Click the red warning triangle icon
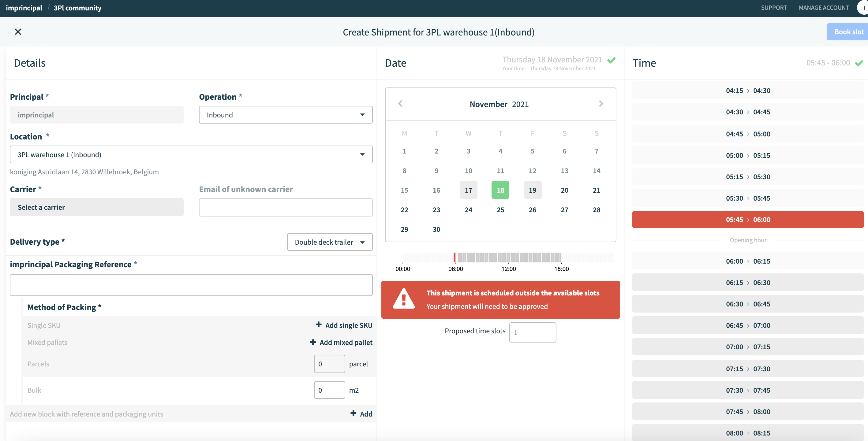 tap(404, 298)
